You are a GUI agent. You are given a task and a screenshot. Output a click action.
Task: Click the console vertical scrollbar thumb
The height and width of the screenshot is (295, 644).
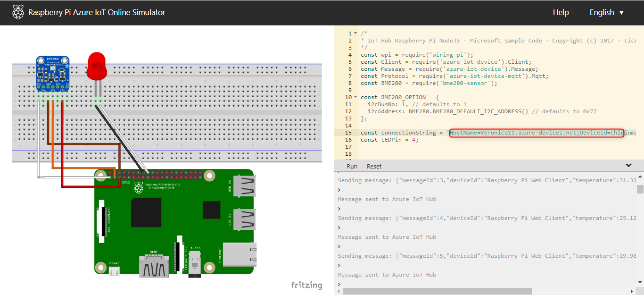tap(640, 189)
